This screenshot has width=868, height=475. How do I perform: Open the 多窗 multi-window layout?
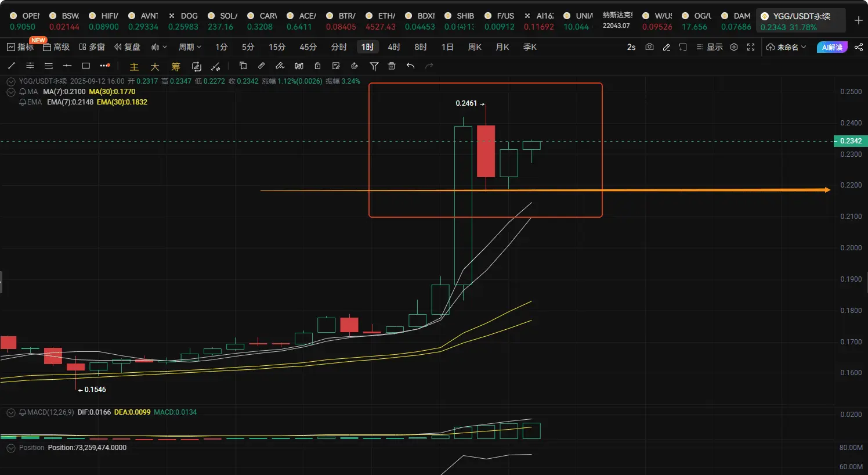click(x=92, y=47)
